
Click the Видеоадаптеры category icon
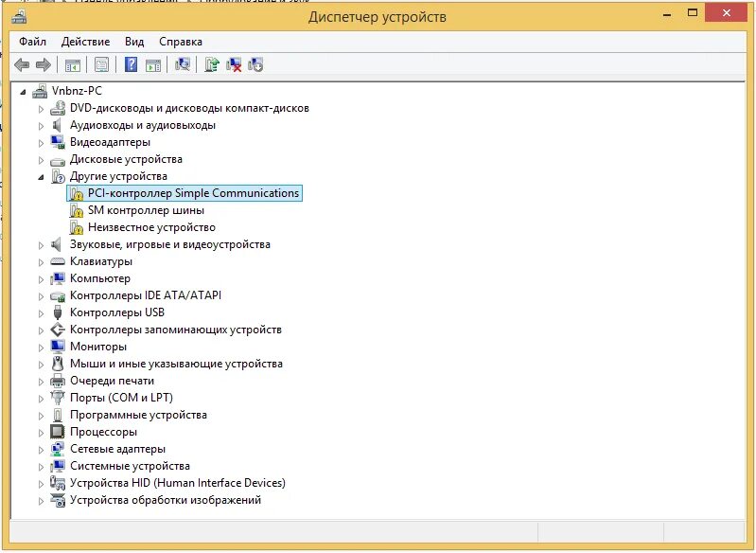pos(58,142)
